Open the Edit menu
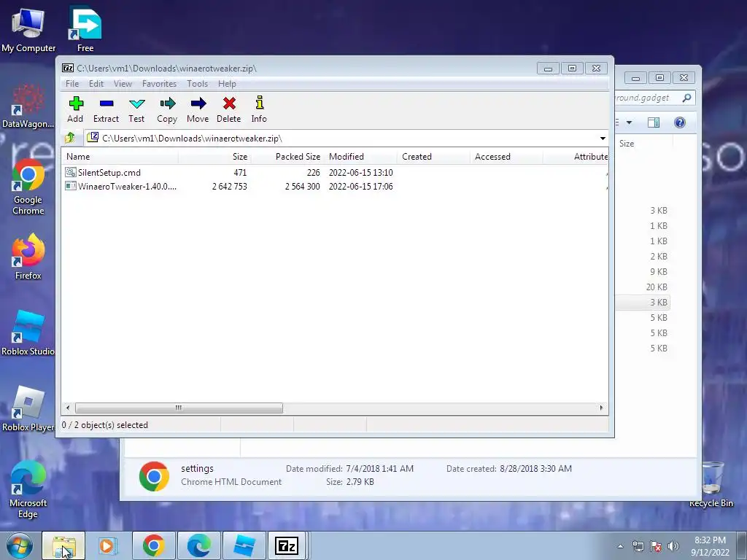Viewport: 747px width, 560px height. pyautogui.click(x=96, y=84)
